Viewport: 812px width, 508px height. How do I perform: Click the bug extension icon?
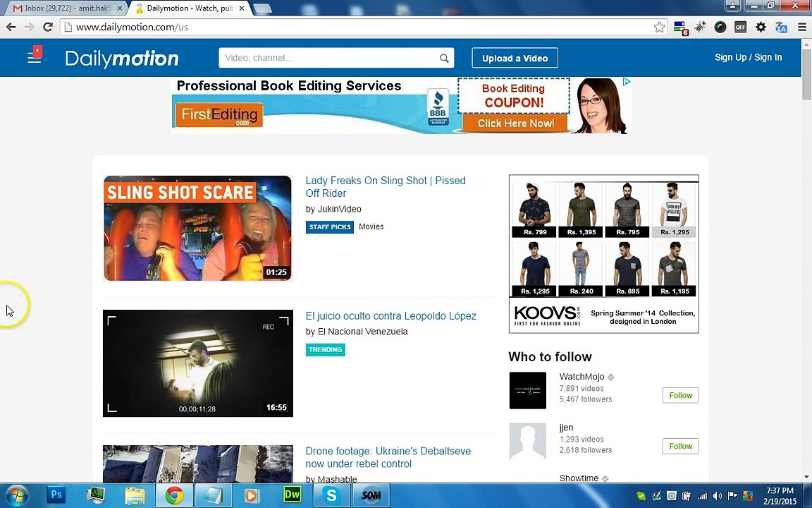[x=700, y=27]
